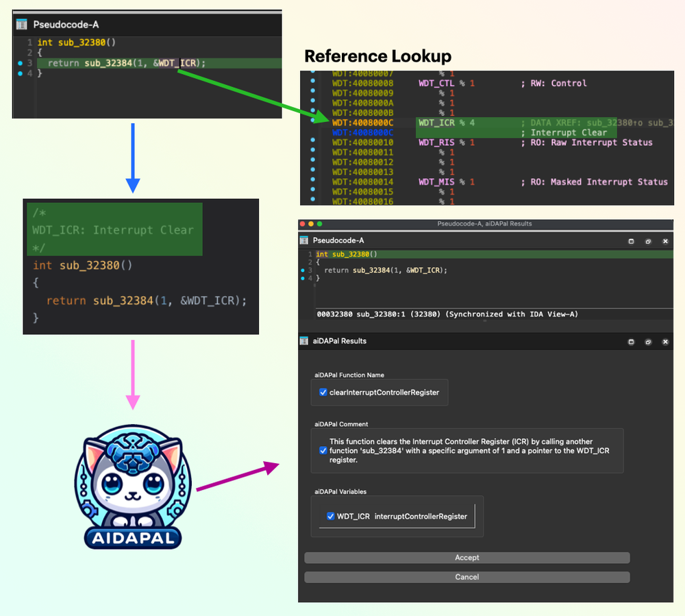The image size is (685, 616).
Task: Click the interruptControllerRegister new variable name
Action: (x=421, y=517)
